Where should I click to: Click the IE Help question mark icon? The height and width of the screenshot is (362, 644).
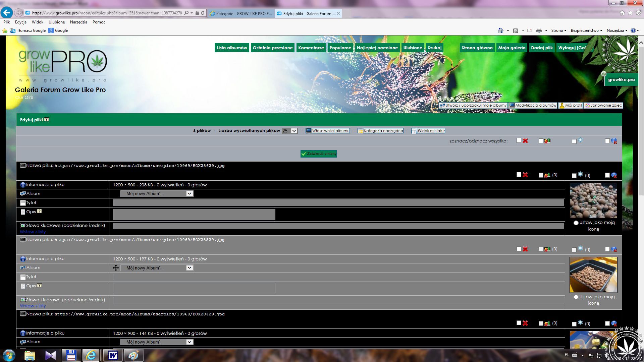coord(633,31)
